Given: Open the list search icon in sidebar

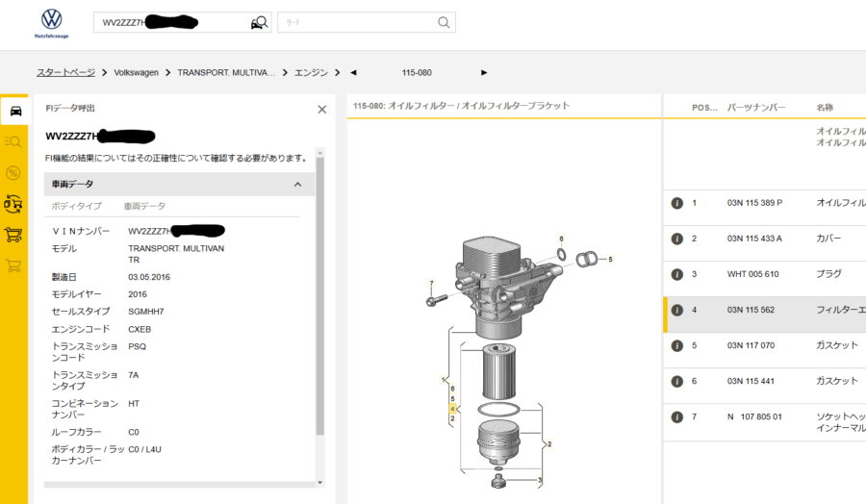Looking at the screenshot, I should tap(13, 142).
